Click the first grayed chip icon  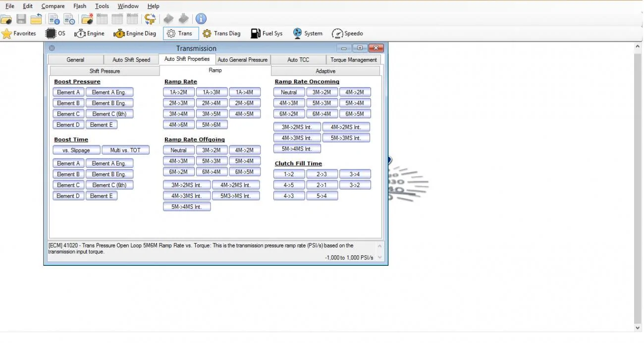168,19
